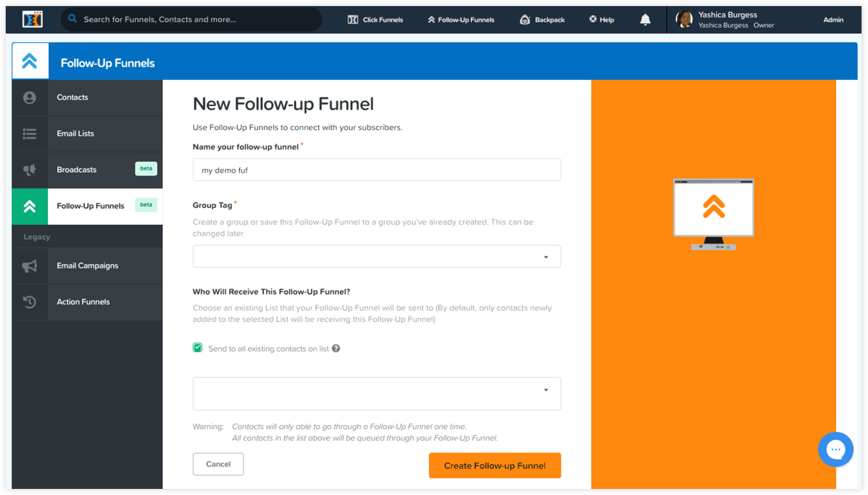The width and height of the screenshot is (868, 495).
Task: Click the Create Follow-up Funnel button
Action: [495, 465]
